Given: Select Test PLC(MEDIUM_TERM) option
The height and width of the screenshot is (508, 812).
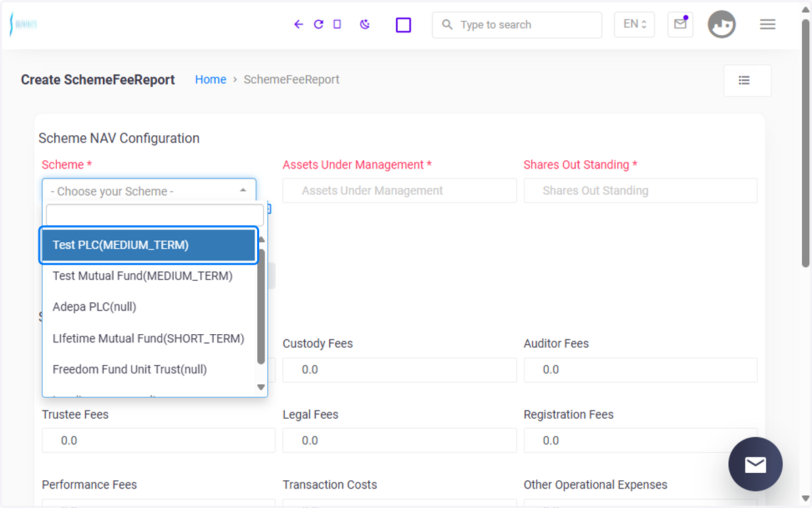Looking at the screenshot, I should 149,245.
